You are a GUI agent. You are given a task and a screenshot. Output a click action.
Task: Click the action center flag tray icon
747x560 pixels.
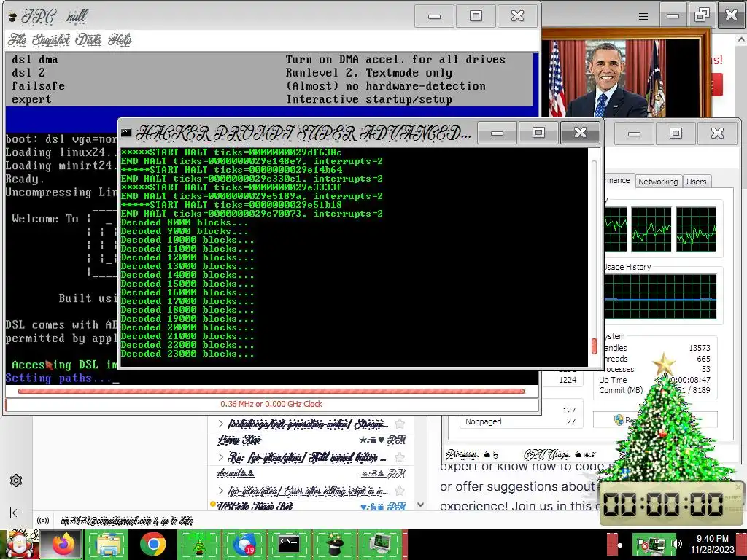pos(643,544)
